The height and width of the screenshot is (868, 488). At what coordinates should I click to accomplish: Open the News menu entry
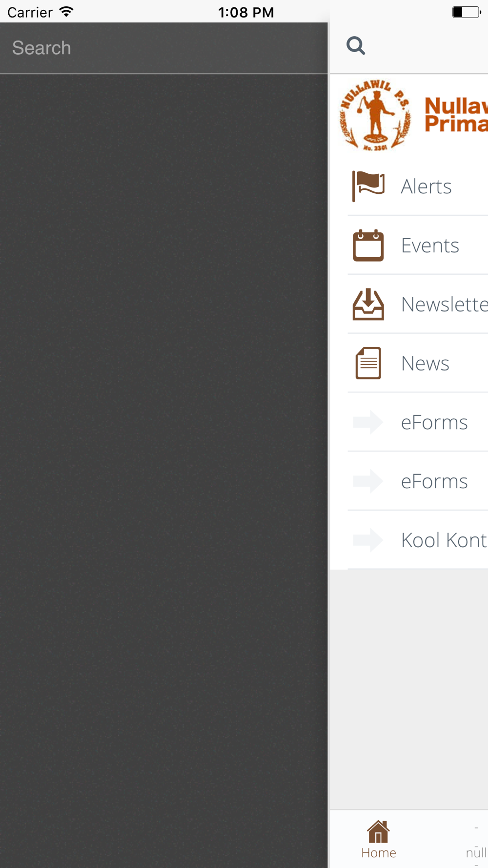pos(418,363)
